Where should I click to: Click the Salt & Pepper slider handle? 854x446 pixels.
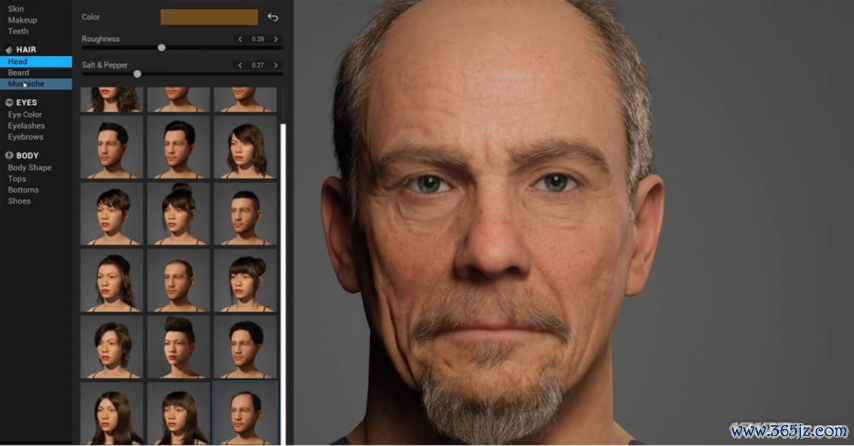[137, 74]
